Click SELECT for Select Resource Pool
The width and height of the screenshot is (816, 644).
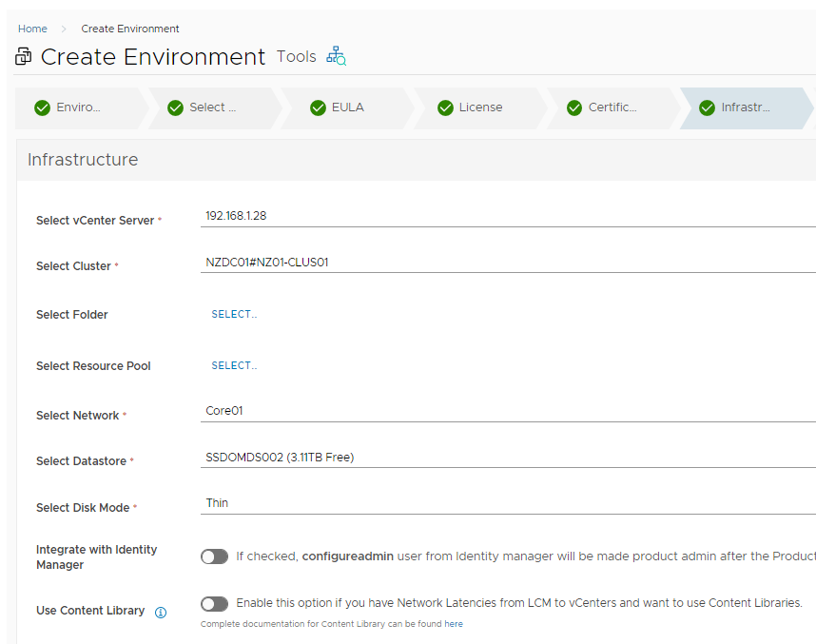(x=234, y=366)
